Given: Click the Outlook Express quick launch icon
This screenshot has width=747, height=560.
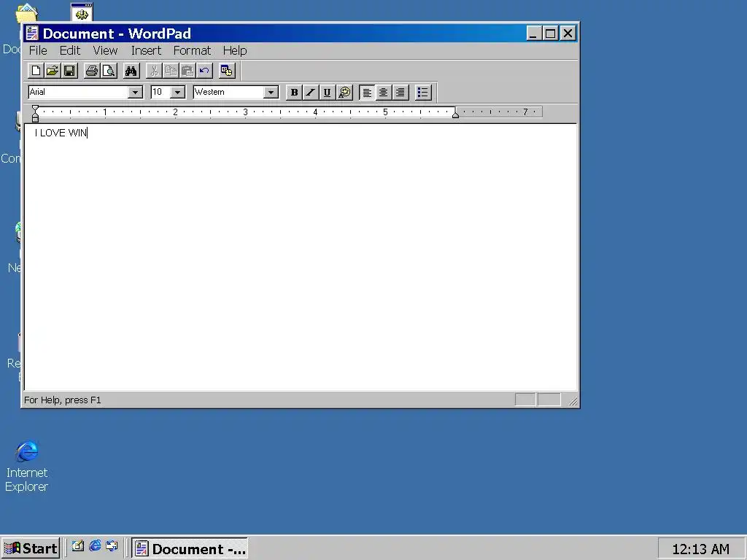Looking at the screenshot, I should (112, 545).
